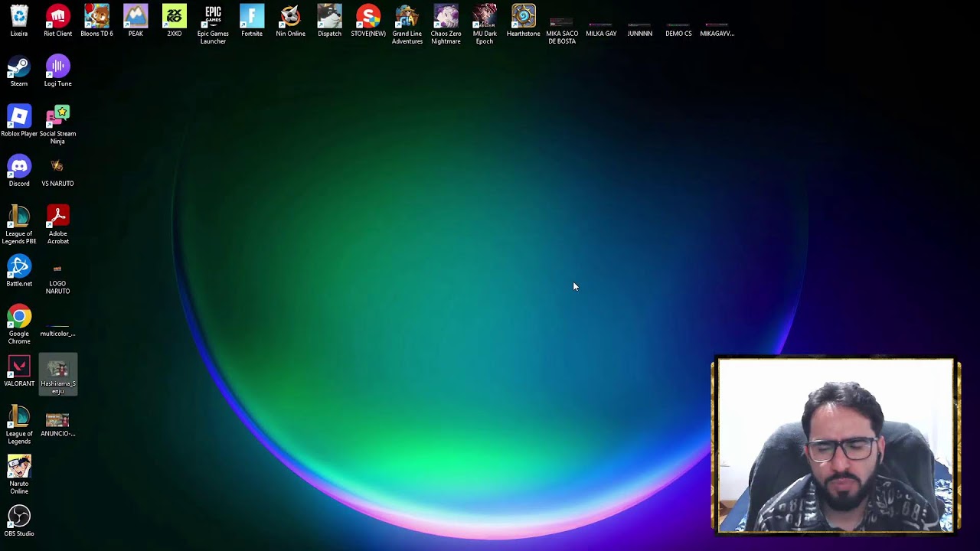Open the Naruto Online icon
This screenshot has width=980, height=551.
[19, 474]
